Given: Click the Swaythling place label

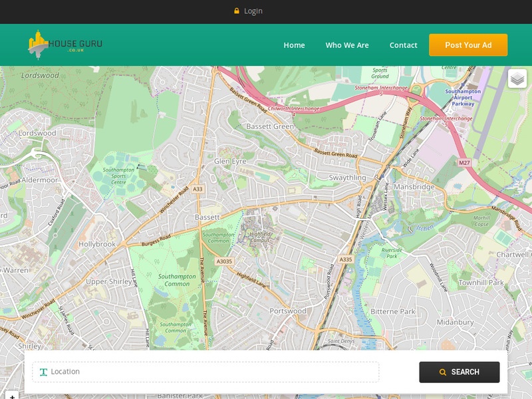Looking at the screenshot, I should pyautogui.click(x=347, y=178).
